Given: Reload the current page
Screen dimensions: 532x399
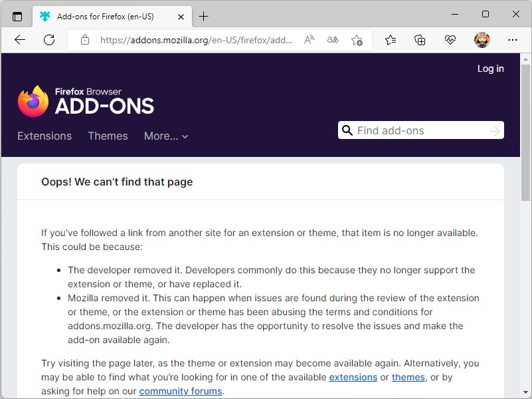Looking at the screenshot, I should (x=48, y=40).
